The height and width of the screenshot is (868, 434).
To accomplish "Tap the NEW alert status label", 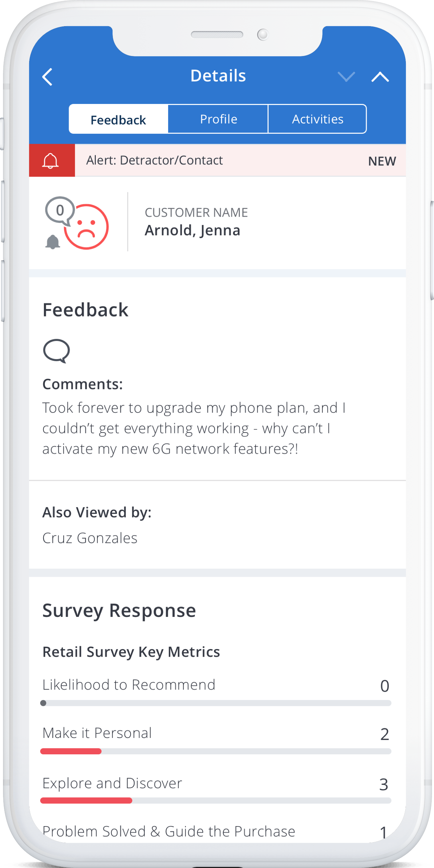I will [x=382, y=161].
